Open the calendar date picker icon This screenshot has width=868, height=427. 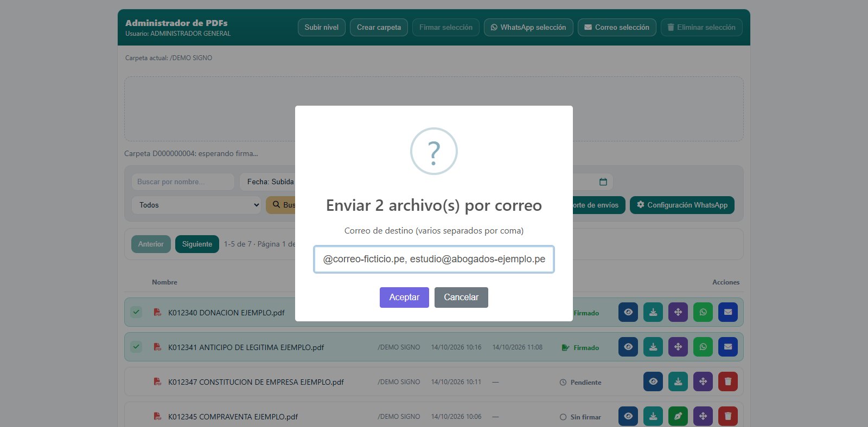[x=603, y=182]
